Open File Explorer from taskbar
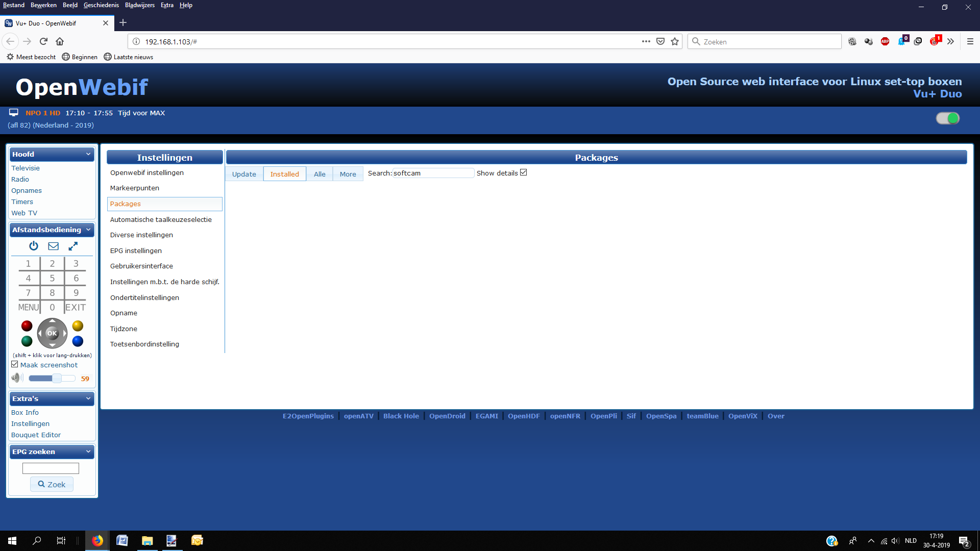980x551 pixels. (147, 540)
